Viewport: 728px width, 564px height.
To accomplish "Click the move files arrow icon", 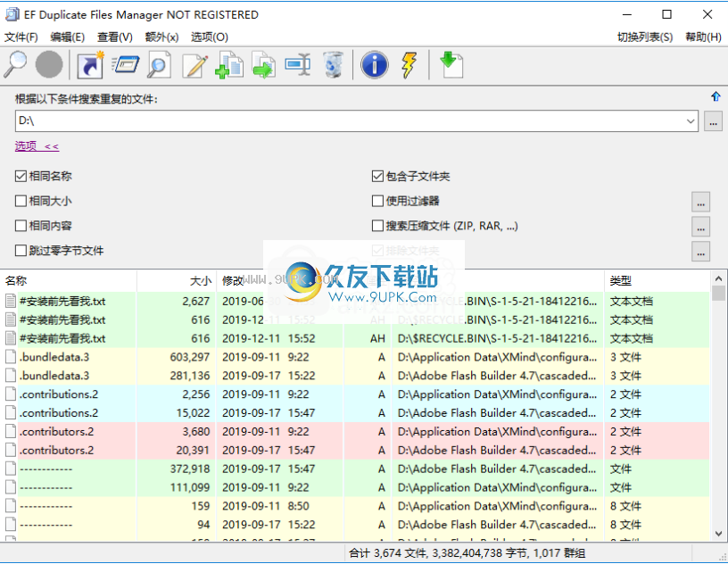I will [264, 64].
